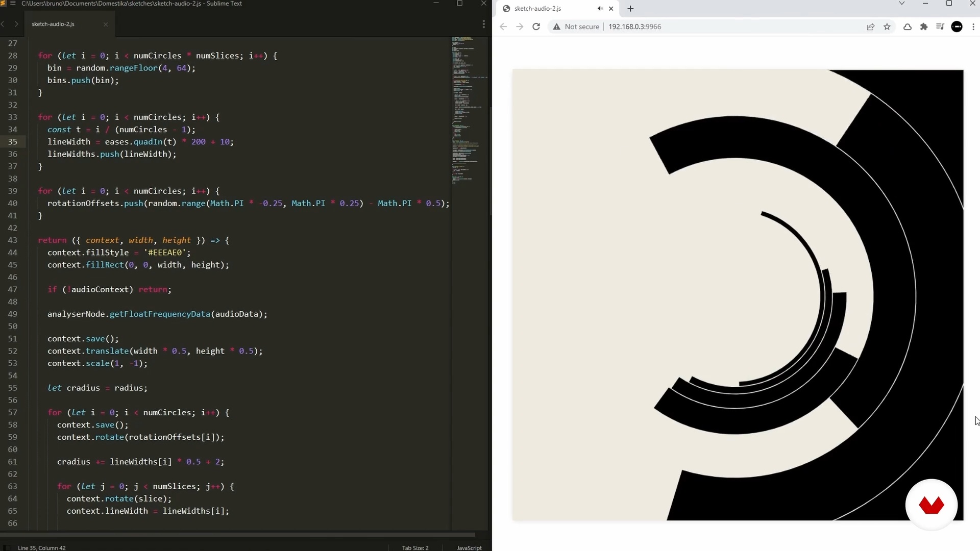
Task: Open Chrome tab search dropdown
Action: [x=902, y=4]
